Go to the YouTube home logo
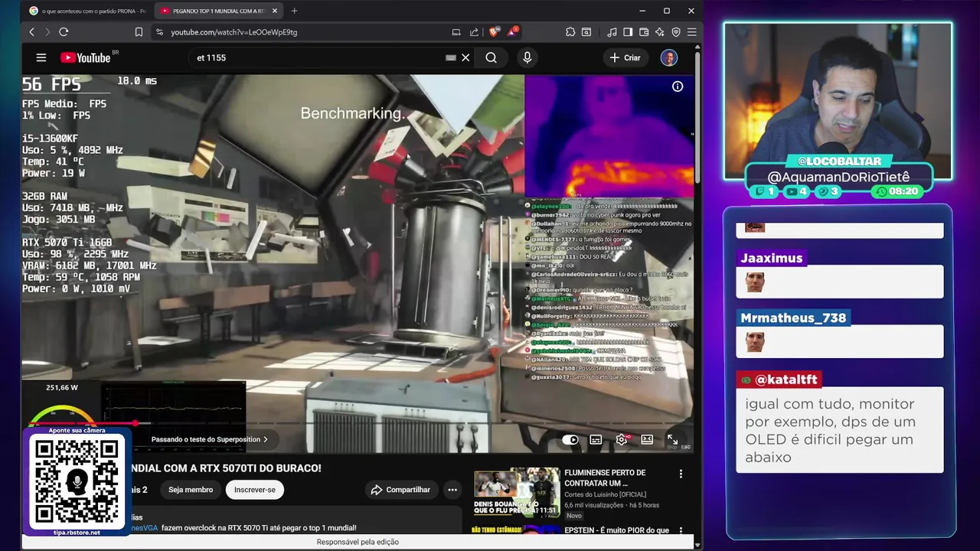 coord(85,57)
